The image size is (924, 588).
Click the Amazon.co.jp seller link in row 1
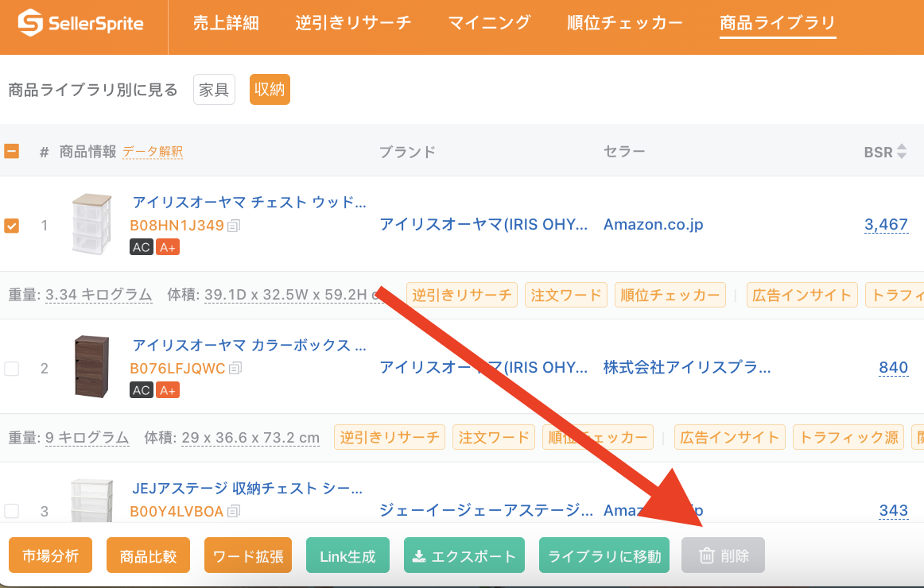tap(654, 224)
